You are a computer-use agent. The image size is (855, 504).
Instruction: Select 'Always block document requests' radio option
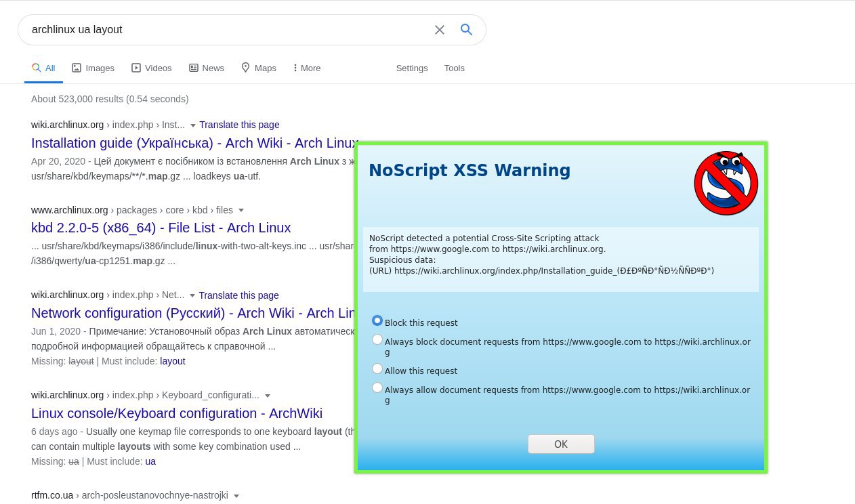pyautogui.click(x=377, y=339)
